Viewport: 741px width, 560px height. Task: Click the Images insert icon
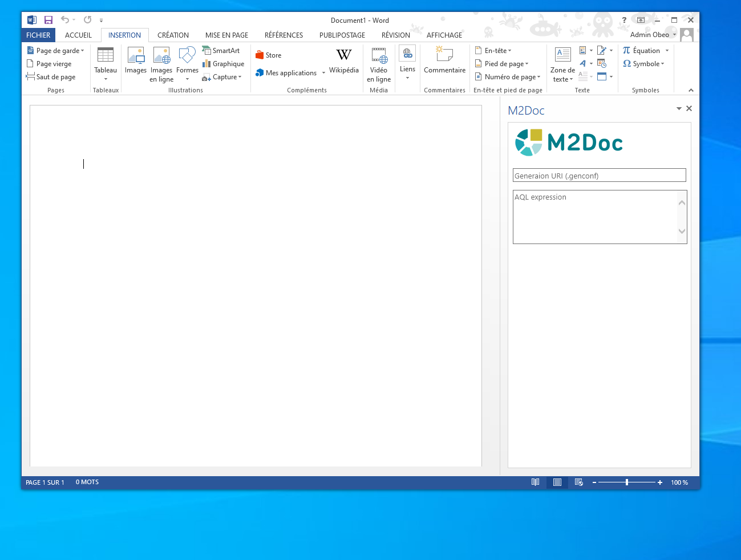click(136, 55)
